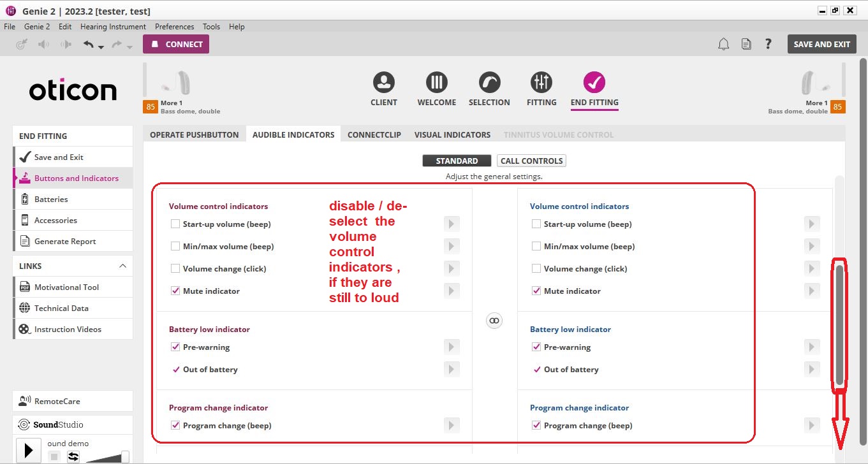Screen dimensions: 868x464
Task: Click the target detect toolbar icon
Action: coord(21,44)
